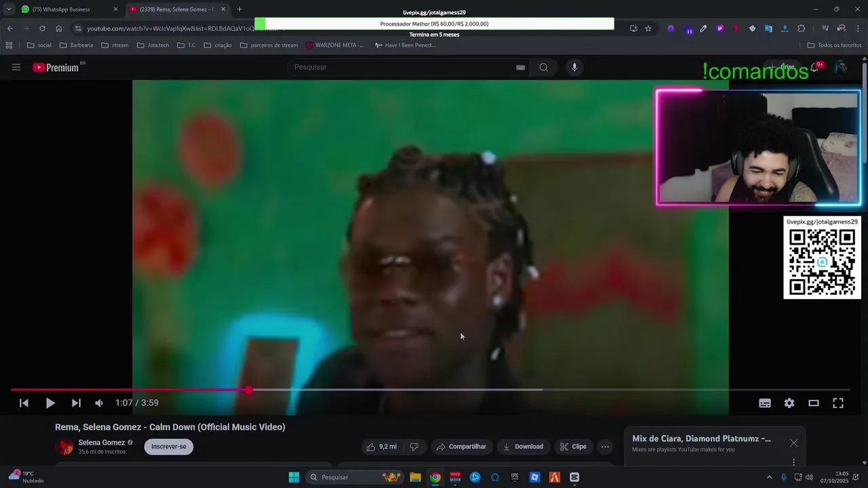Screen dimensions: 868x488
Task: Open the weather widget showing 19°C
Action: (x=26, y=477)
